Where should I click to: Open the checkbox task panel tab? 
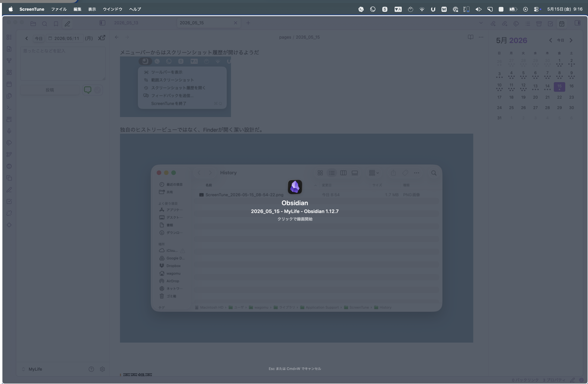click(x=550, y=23)
